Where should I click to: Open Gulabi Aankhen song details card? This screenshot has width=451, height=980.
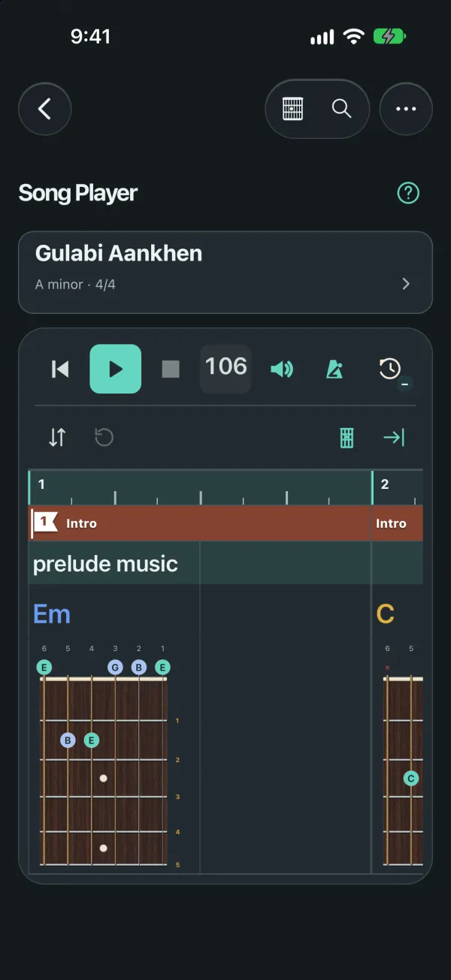click(x=225, y=272)
